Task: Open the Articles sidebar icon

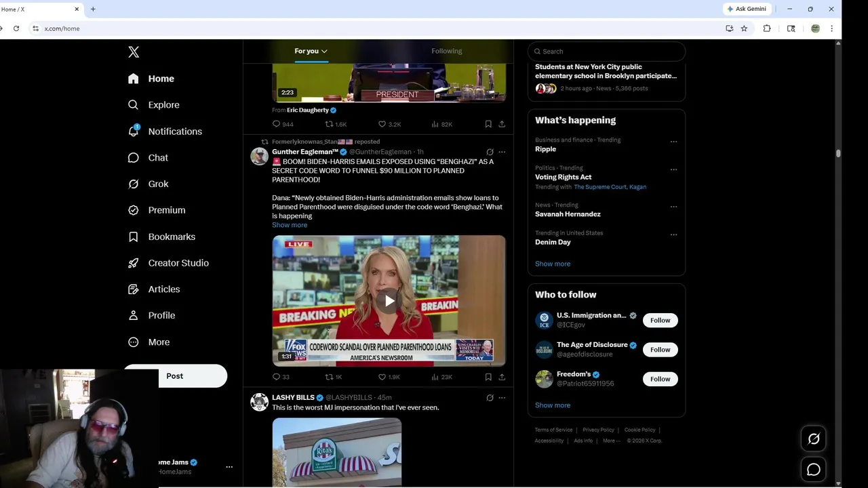Action: point(134,289)
